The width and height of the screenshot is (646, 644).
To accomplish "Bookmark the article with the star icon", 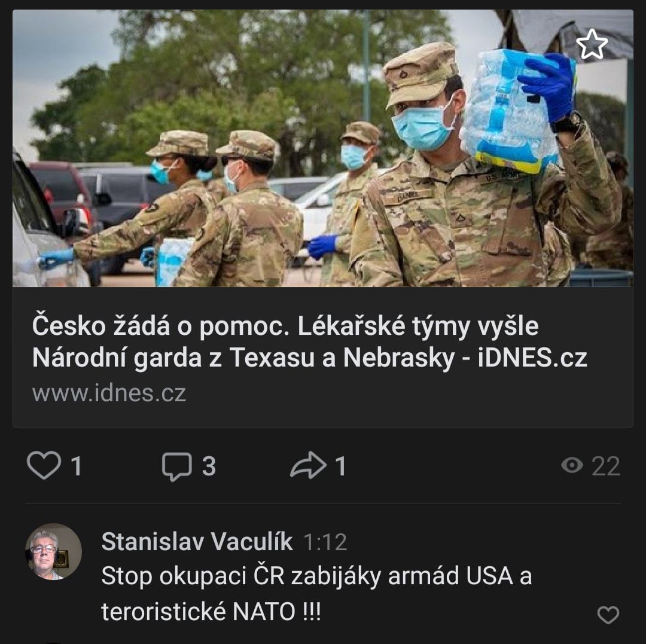I will tap(592, 44).
